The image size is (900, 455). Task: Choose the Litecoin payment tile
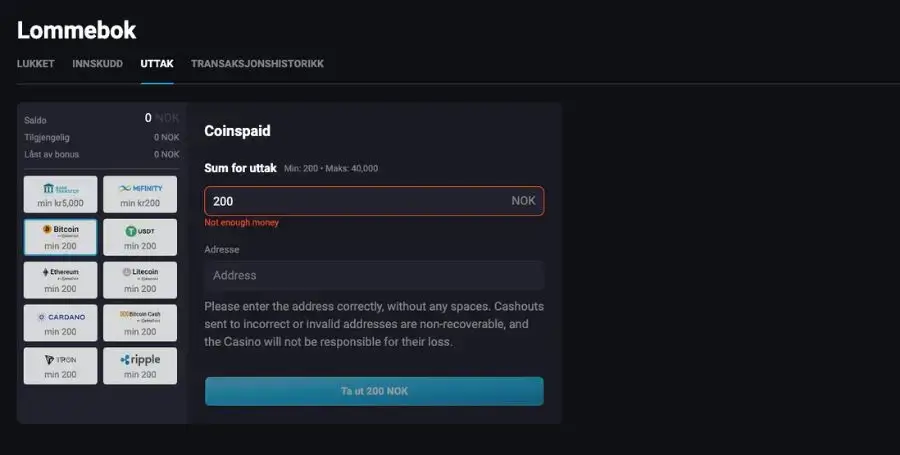(x=140, y=280)
